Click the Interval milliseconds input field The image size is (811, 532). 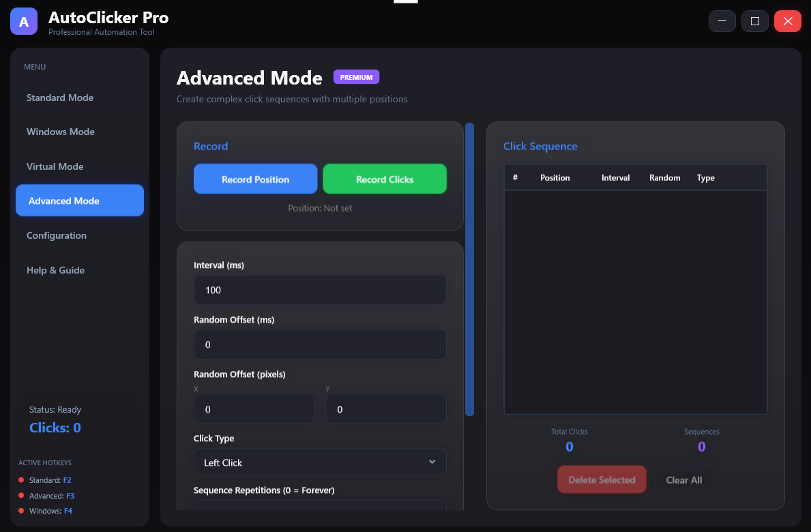point(320,290)
